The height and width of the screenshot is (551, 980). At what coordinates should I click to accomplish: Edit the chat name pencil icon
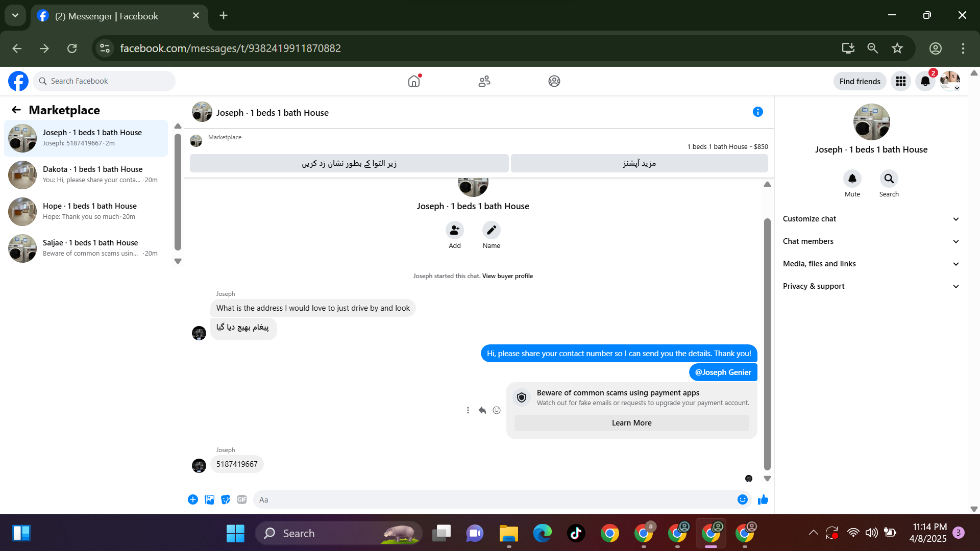[491, 230]
